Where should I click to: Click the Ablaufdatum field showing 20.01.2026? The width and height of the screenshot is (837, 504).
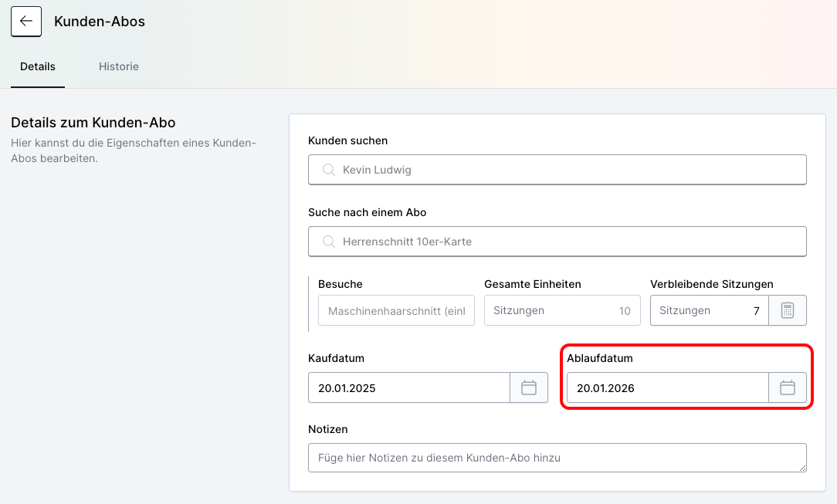coord(667,387)
